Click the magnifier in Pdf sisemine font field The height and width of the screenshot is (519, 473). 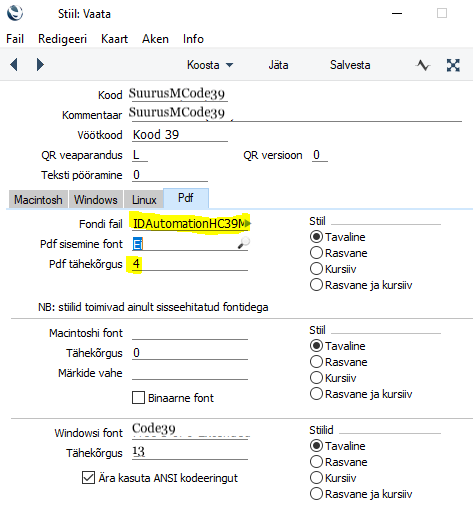point(243,243)
